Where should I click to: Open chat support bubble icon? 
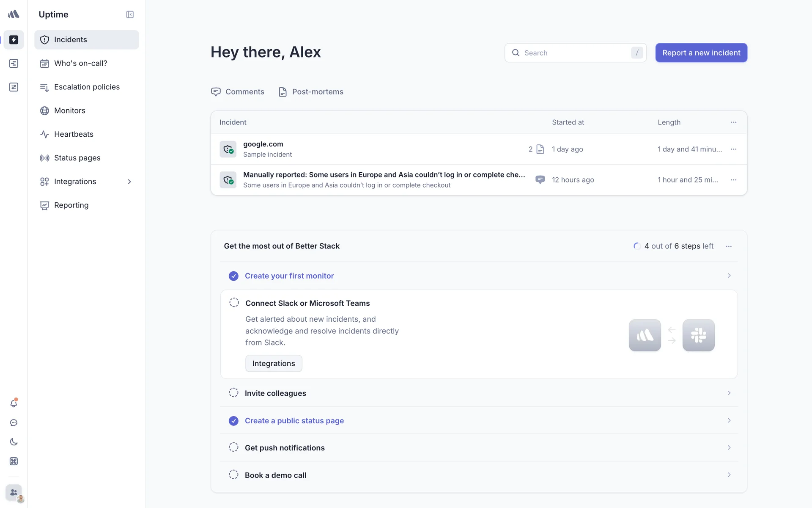click(x=14, y=423)
